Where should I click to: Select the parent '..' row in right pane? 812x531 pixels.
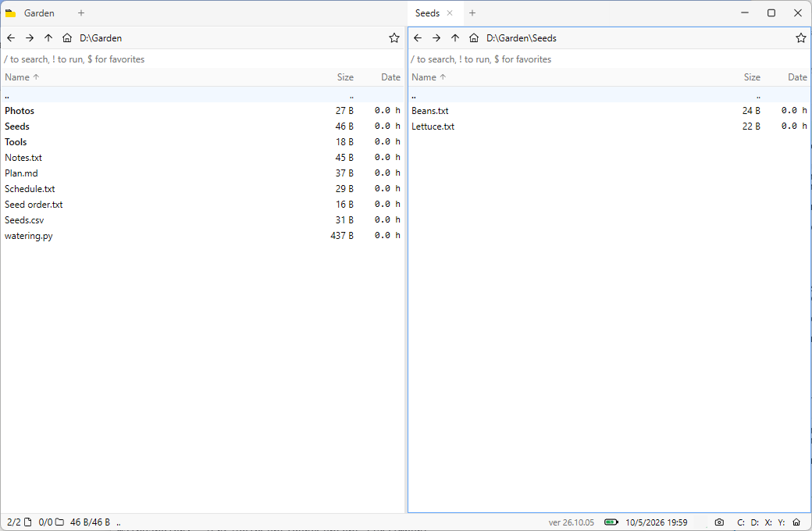click(609, 94)
